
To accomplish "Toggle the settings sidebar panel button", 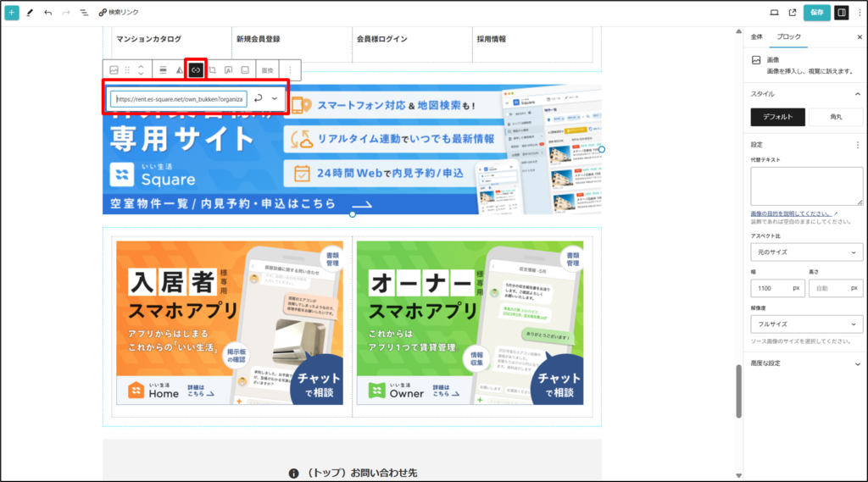I will (x=842, y=13).
